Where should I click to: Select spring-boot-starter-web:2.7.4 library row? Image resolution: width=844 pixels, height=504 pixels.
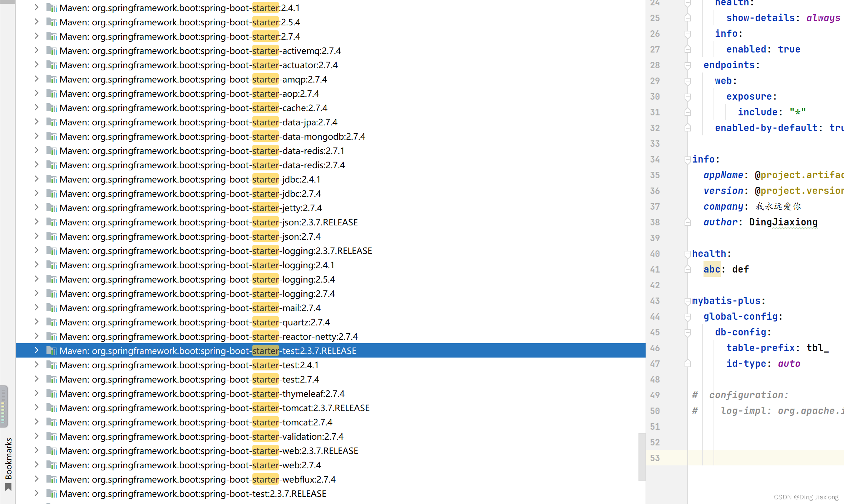331,465
